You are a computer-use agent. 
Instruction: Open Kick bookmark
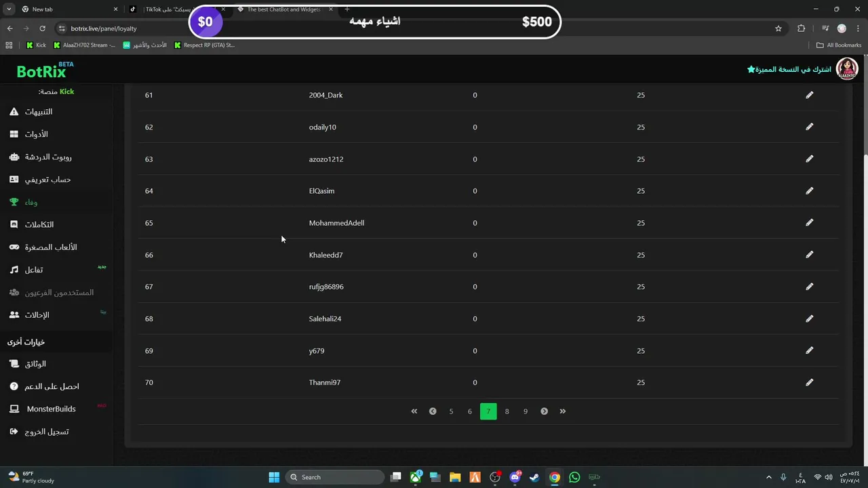[37, 45]
